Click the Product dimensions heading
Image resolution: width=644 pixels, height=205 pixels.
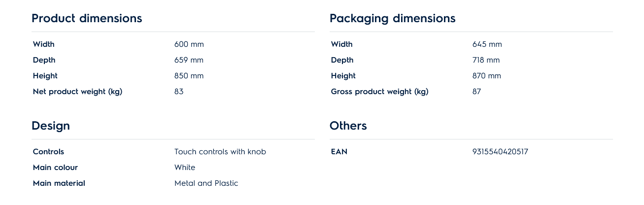pos(87,19)
